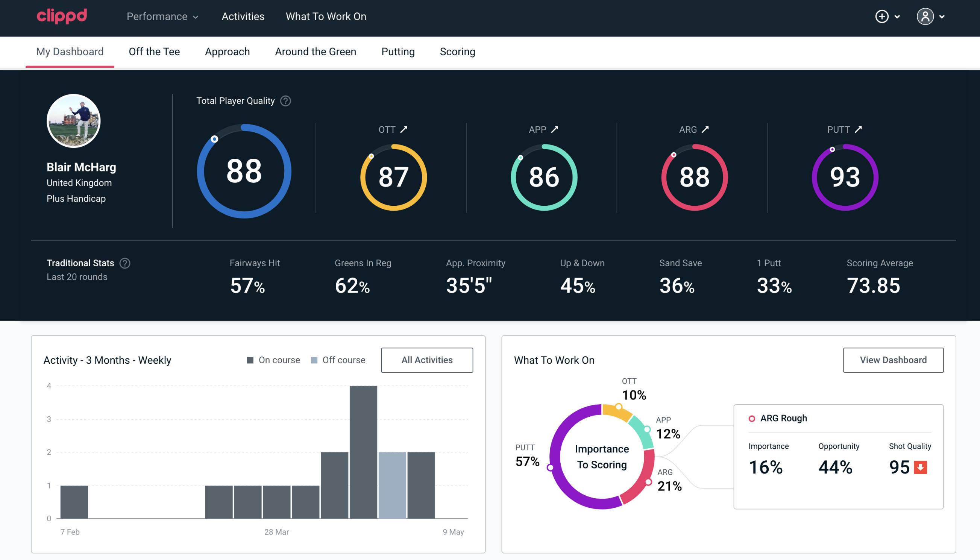Screen dimensions: 980x560
Task: Expand the user account dropdown
Action: (x=931, y=16)
